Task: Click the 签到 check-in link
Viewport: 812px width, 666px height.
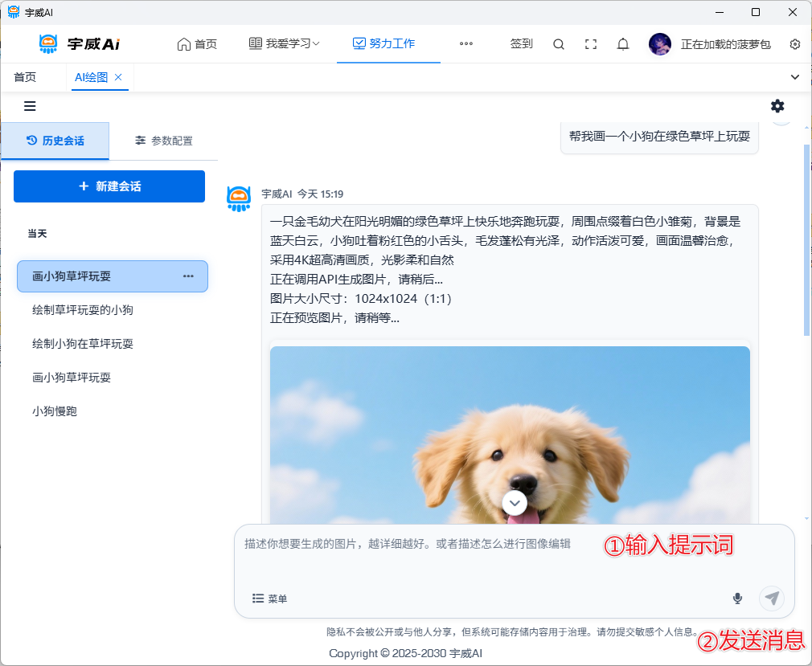Action: click(x=522, y=44)
